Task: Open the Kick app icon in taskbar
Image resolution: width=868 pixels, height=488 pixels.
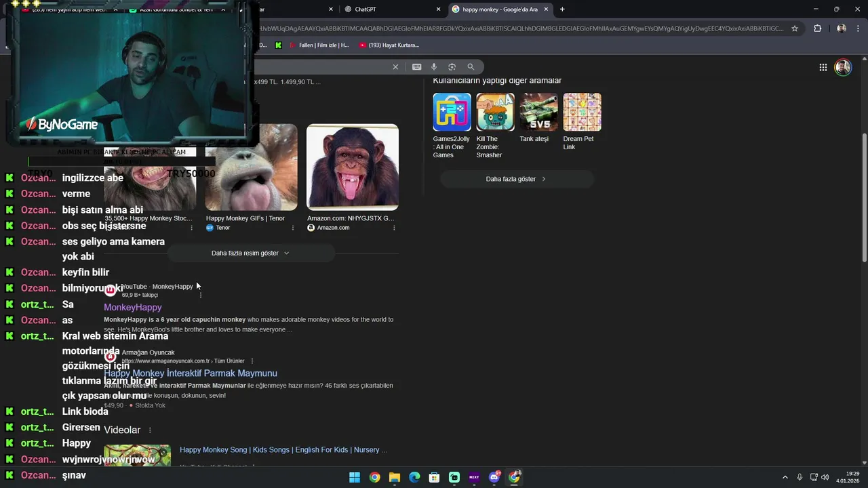Action: (x=454, y=477)
